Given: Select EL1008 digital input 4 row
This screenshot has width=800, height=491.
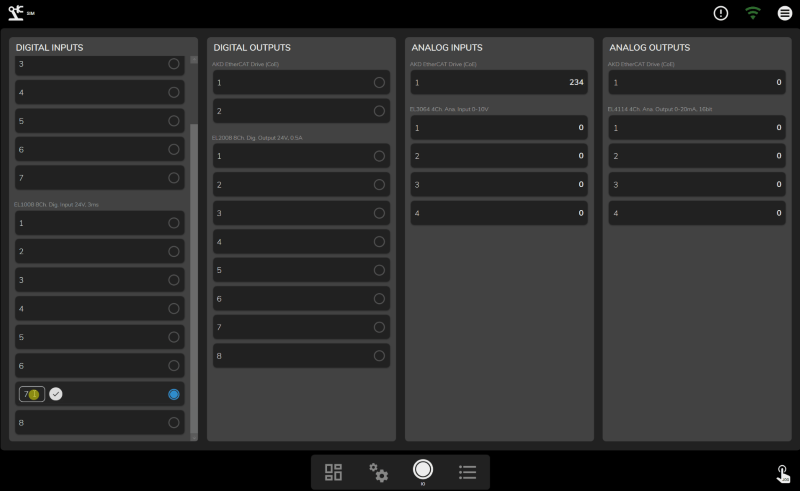Looking at the screenshot, I should [x=99, y=309].
